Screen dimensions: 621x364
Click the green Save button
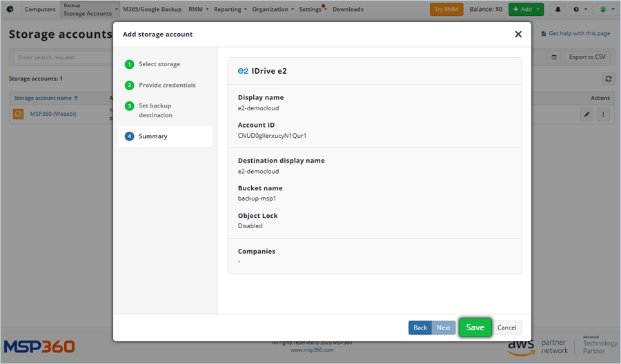(x=475, y=327)
